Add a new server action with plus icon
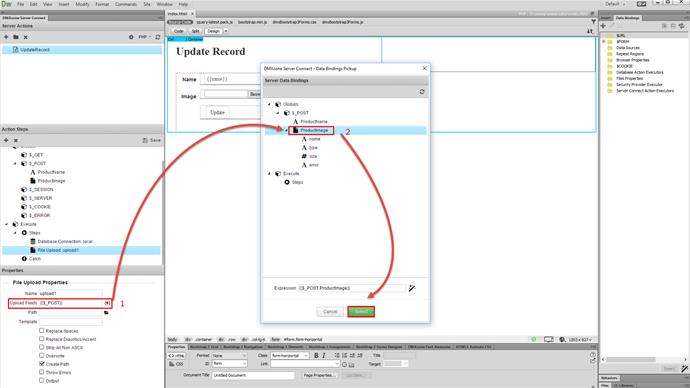The image size is (690, 388). pyautogui.click(x=6, y=37)
